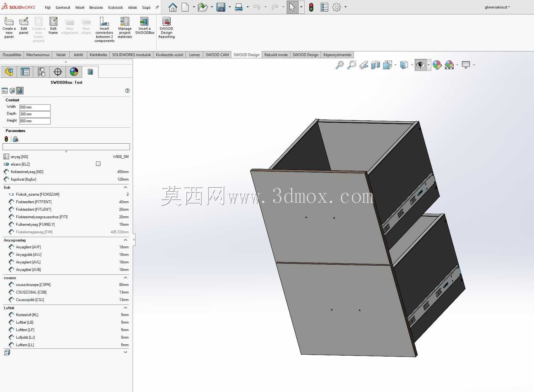534x392 pixels.
Task: Open the Fájl menu
Action: (x=48, y=8)
